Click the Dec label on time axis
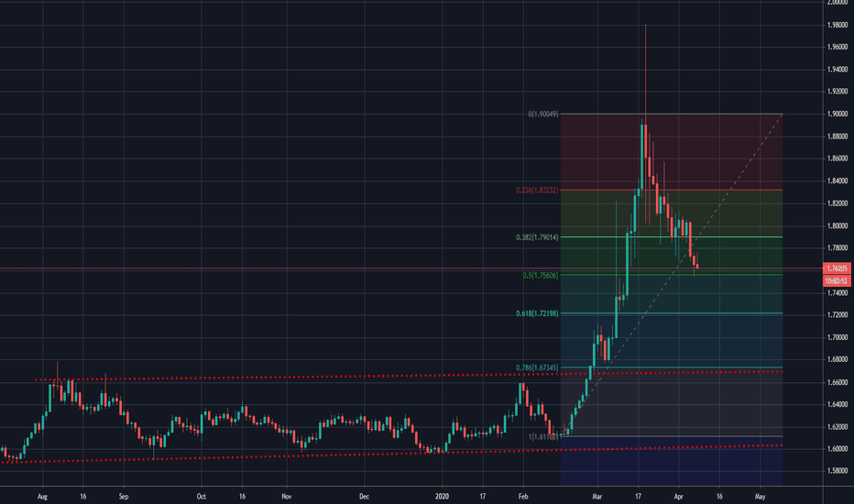Viewport: 854px width, 504px height. point(364,497)
